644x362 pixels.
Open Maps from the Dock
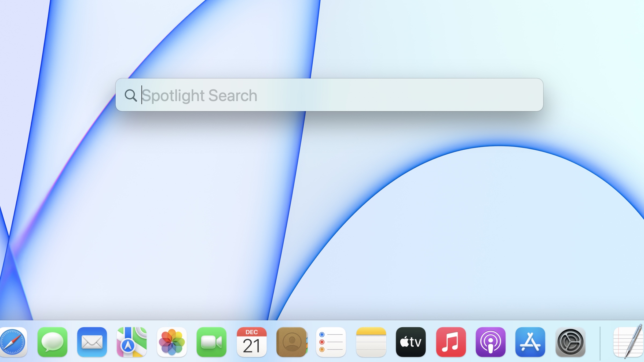(x=132, y=342)
